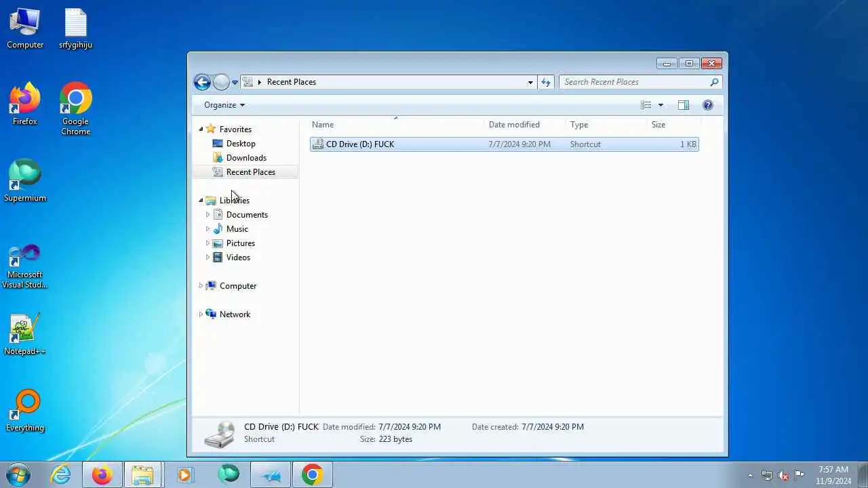Expand the Documents library node
The height and width of the screenshot is (488, 868).
[208, 215]
